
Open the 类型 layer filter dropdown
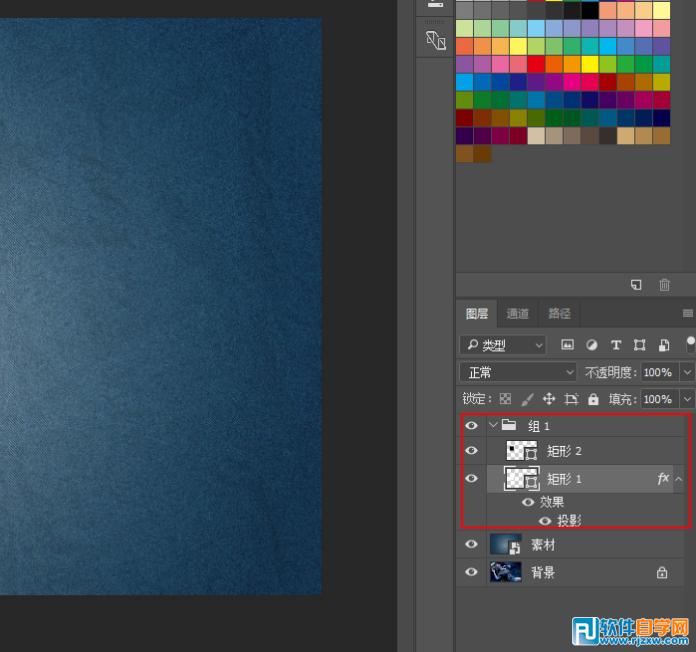tap(502, 345)
